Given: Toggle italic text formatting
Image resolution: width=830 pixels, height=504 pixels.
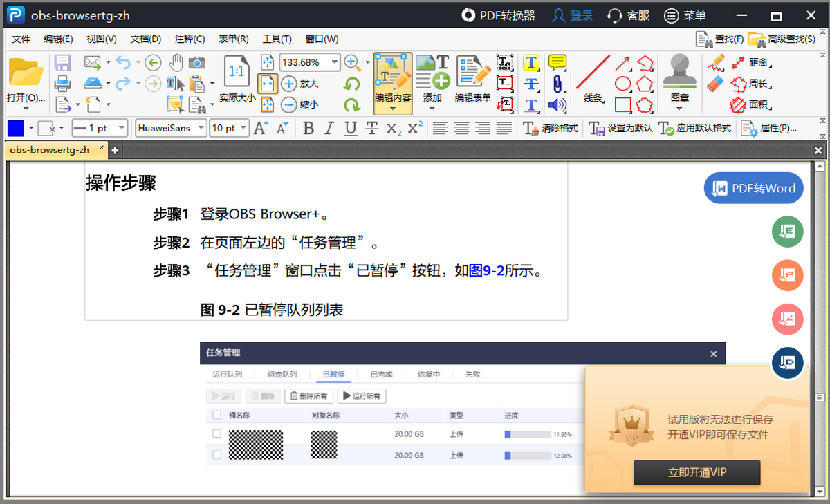Looking at the screenshot, I should 329,128.
